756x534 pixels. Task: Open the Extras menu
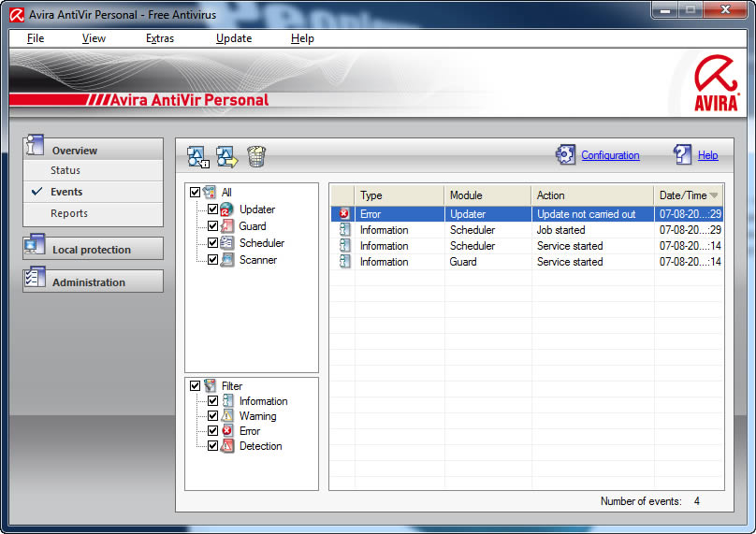click(x=160, y=38)
